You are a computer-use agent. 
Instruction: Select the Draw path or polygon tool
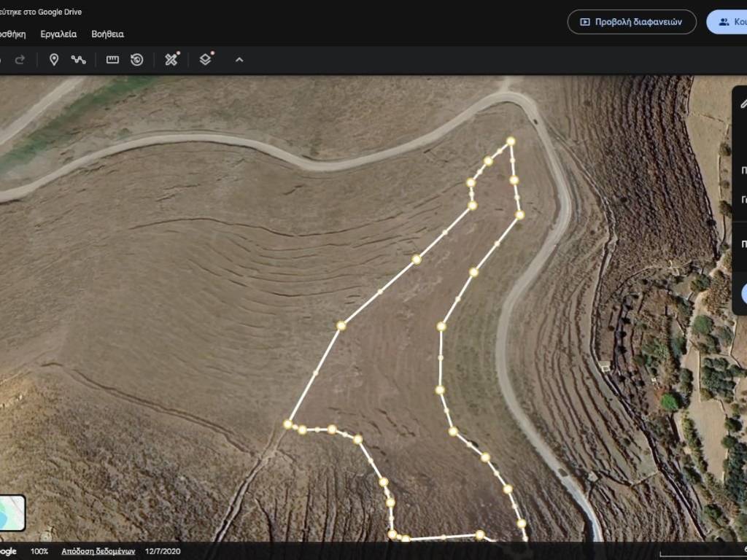[x=78, y=60]
